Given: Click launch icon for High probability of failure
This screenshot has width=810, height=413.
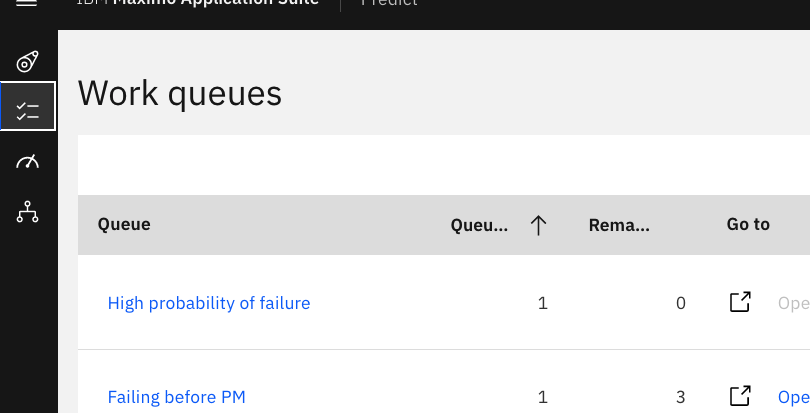Looking at the screenshot, I should click(740, 302).
